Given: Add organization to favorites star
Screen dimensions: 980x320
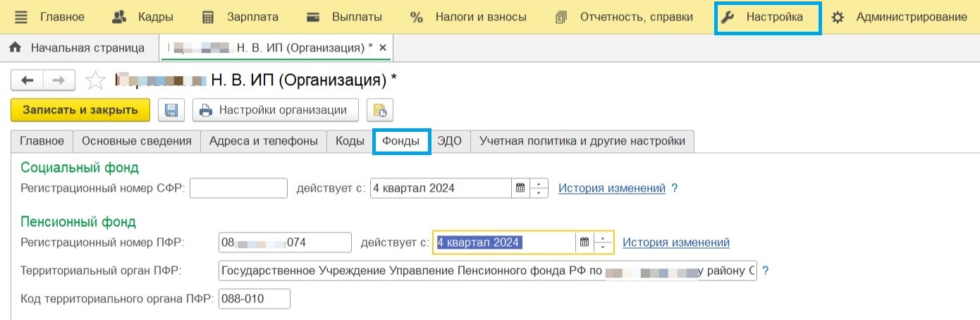Looking at the screenshot, I should (x=94, y=80).
